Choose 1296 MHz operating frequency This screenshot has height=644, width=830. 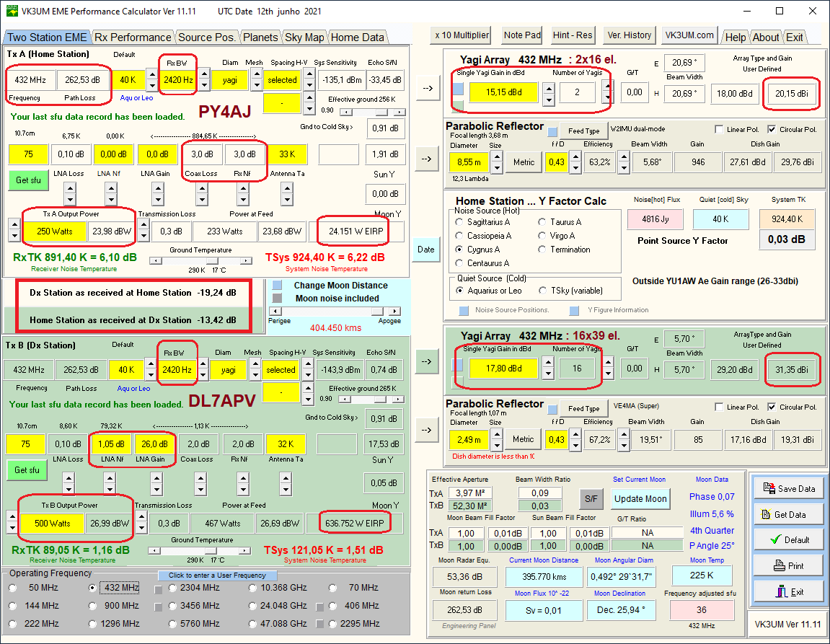click(93, 623)
